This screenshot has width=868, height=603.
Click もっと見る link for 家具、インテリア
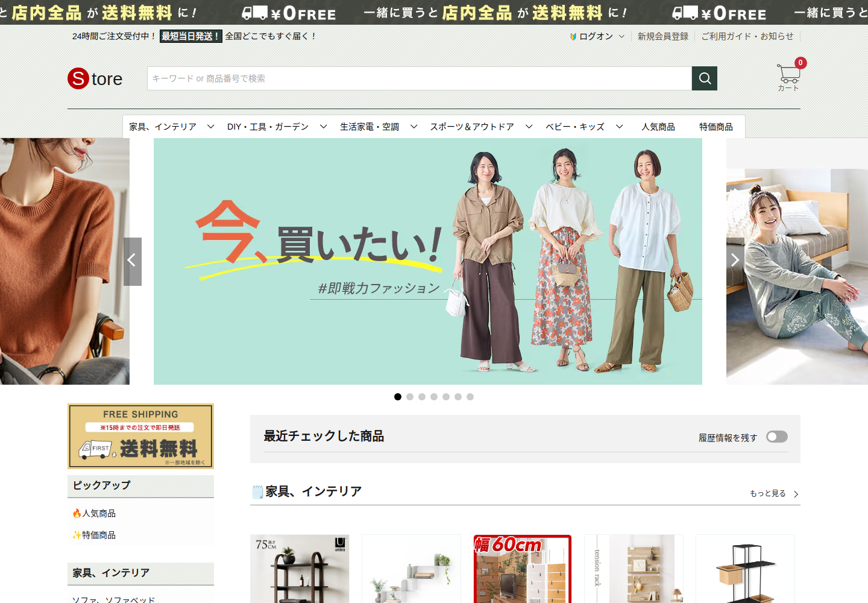tap(774, 493)
